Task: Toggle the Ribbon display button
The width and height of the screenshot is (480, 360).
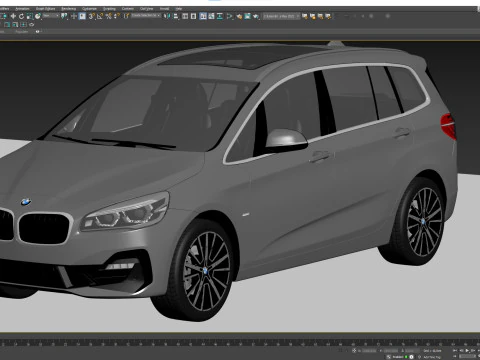Action: click(x=203, y=16)
